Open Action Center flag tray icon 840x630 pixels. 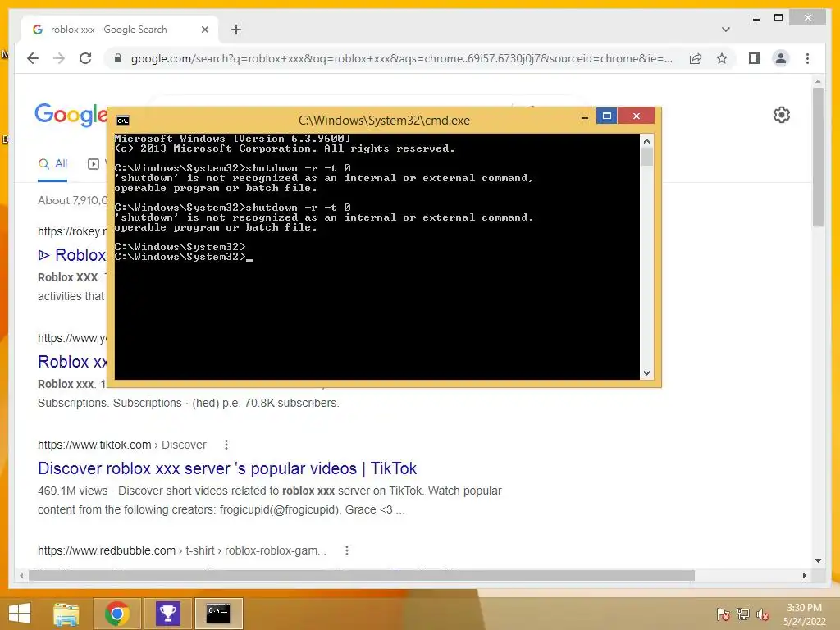[723, 614]
